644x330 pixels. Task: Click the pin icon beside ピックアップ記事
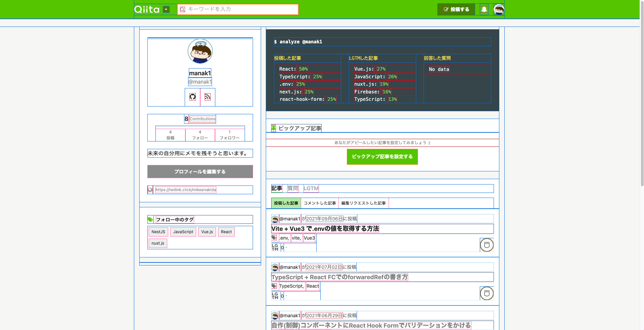coord(273,128)
